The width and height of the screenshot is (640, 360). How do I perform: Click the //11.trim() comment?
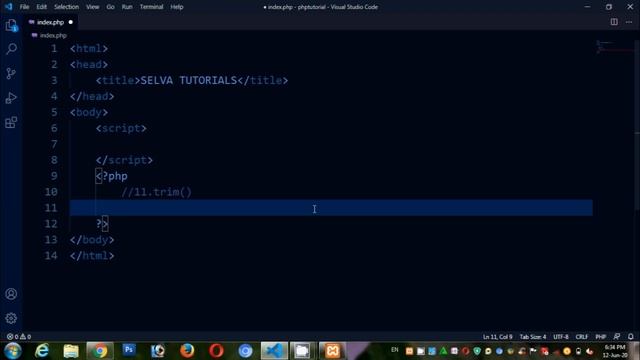point(156,192)
